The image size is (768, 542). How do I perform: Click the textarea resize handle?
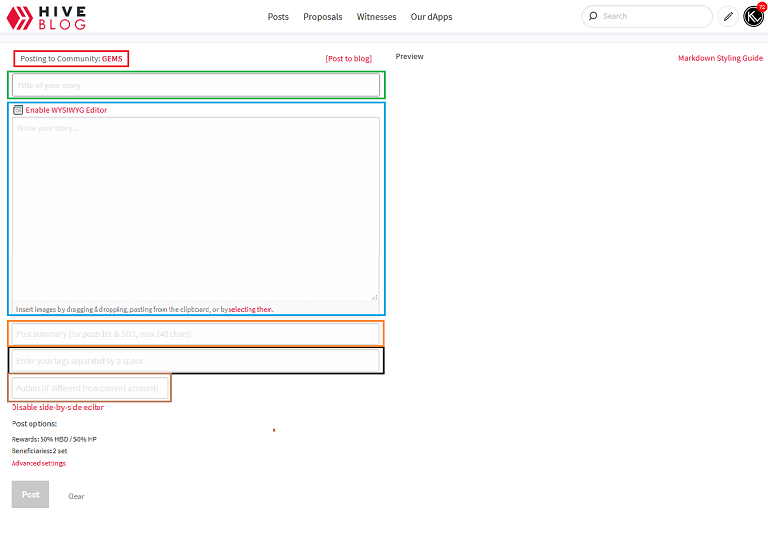point(375,296)
